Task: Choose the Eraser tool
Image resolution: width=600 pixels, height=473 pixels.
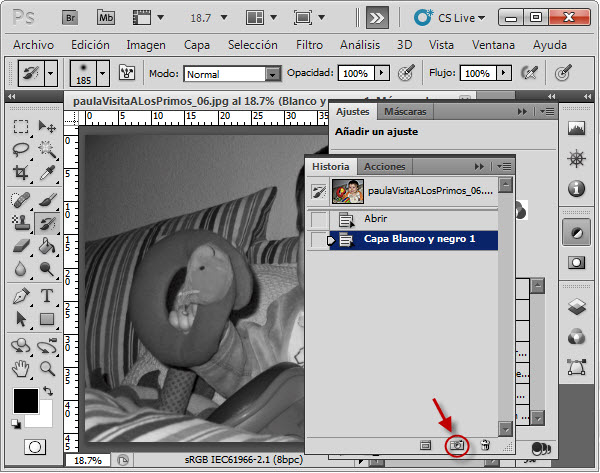Action: coord(21,246)
